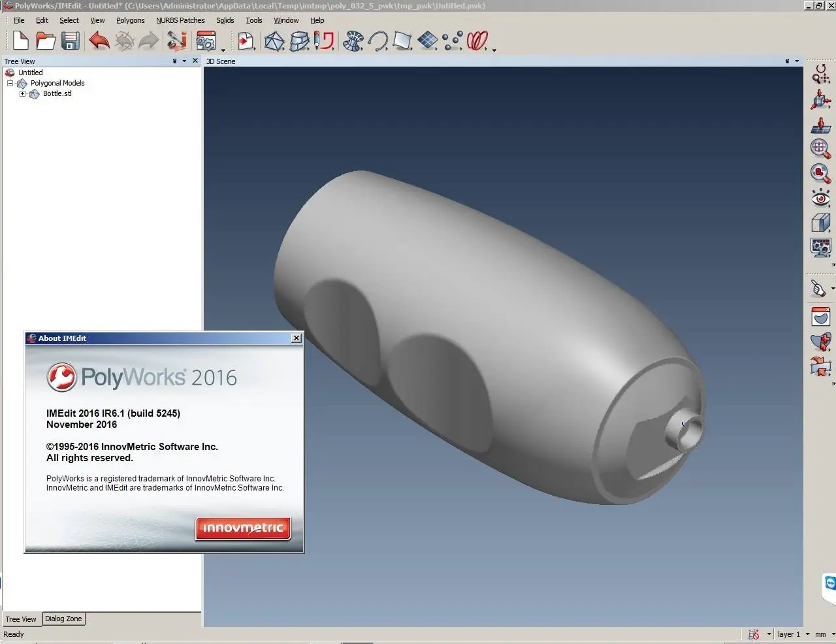Screen dimensions: 836x644
Task: Open the NURBS Patches menu
Action: point(180,20)
